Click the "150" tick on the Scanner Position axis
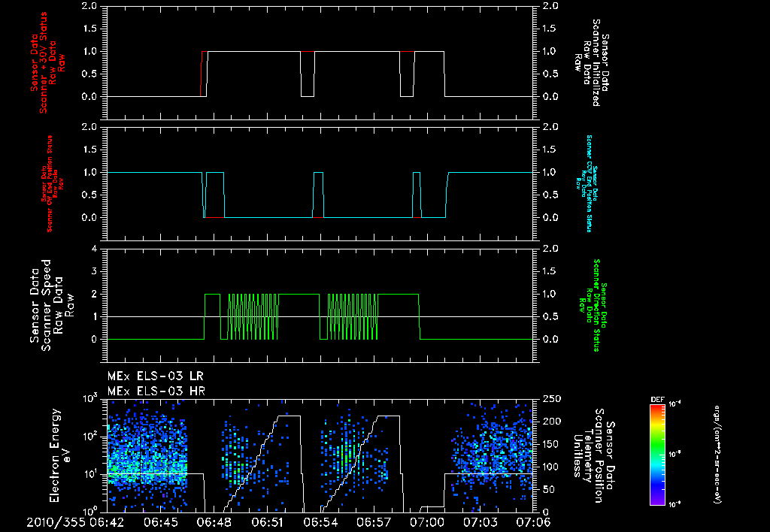This screenshot has width=770, height=532. click(551, 444)
